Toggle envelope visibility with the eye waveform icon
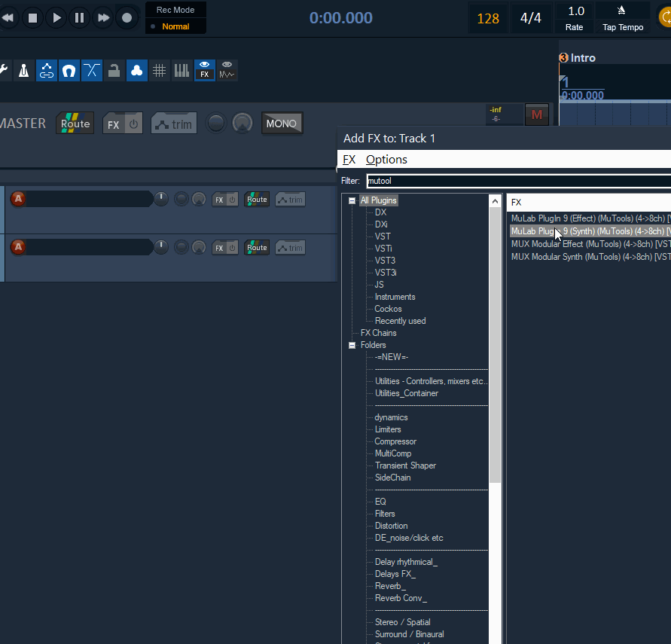The height and width of the screenshot is (644, 671). tap(227, 71)
